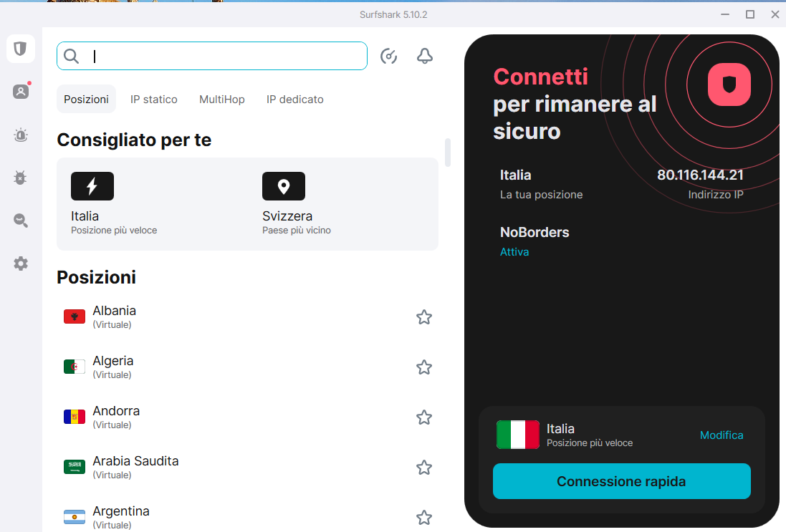Favorite Albania with the star
The width and height of the screenshot is (786, 532).
point(424,317)
